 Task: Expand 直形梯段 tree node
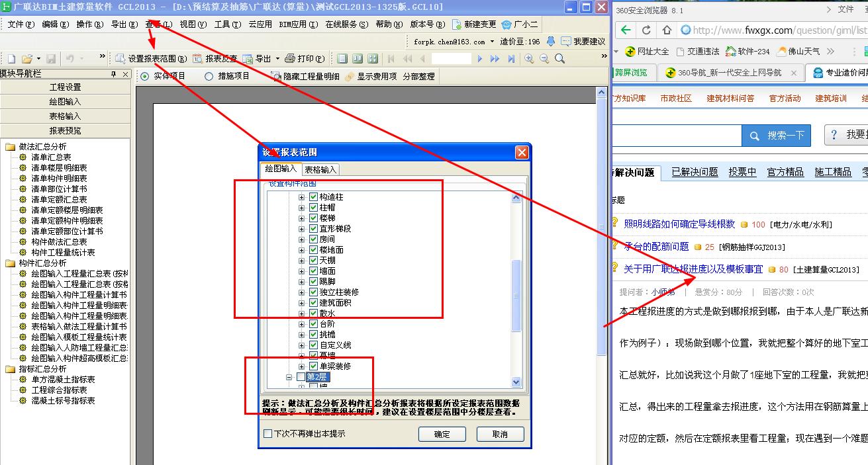coord(302,229)
